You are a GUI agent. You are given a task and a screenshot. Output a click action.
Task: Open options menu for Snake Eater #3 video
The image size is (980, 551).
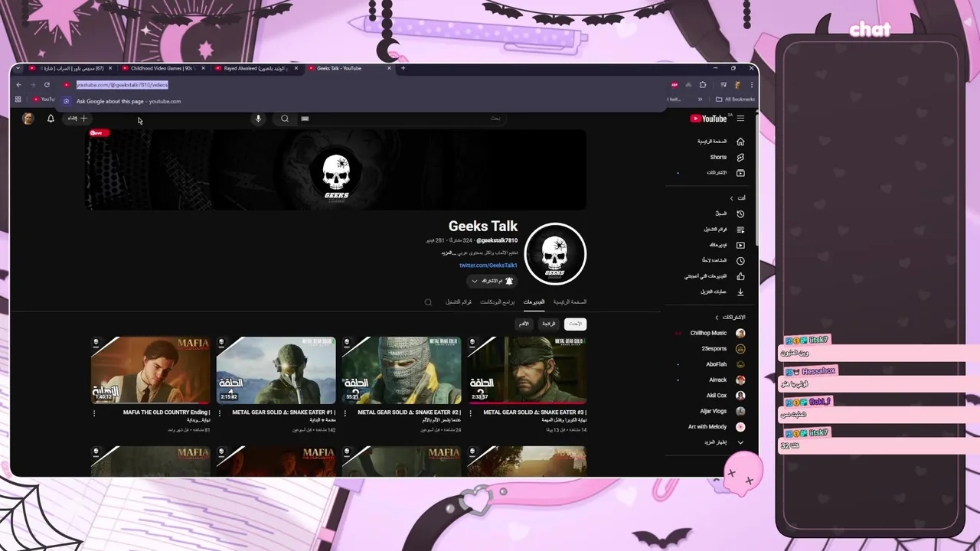pos(471,413)
